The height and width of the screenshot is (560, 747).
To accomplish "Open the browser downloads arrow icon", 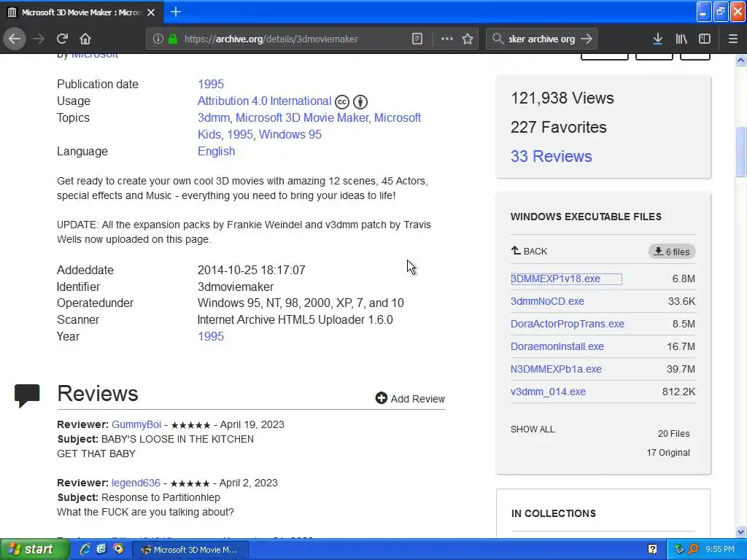I will [657, 39].
